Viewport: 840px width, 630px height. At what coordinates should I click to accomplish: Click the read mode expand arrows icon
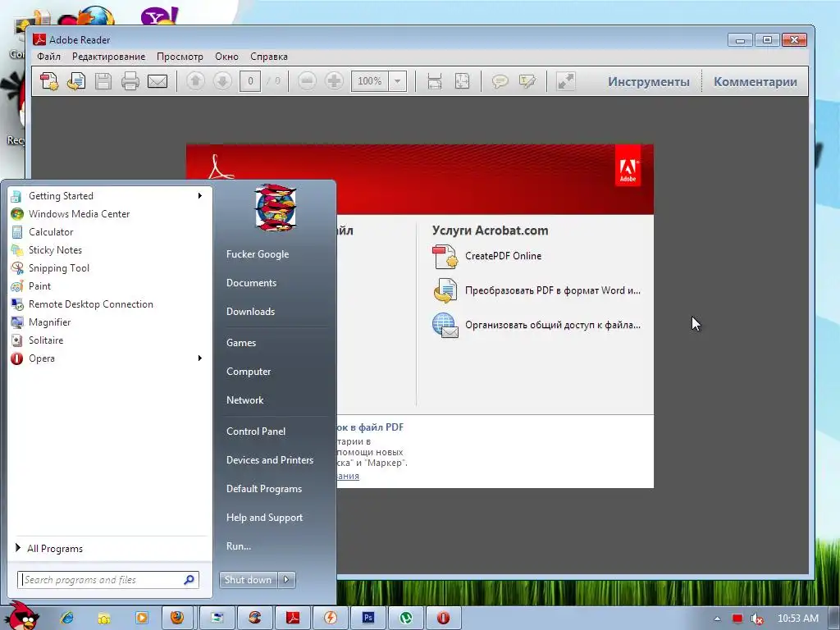click(x=565, y=81)
